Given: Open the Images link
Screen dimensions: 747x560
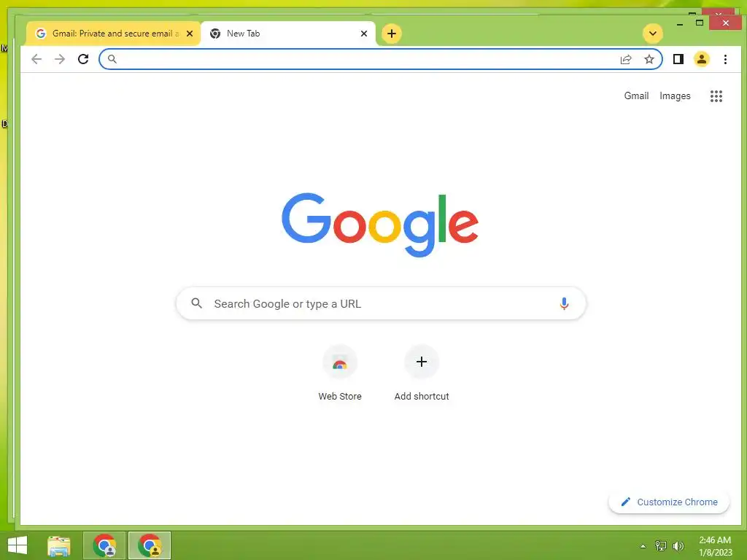Looking at the screenshot, I should (x=675, y=96).
